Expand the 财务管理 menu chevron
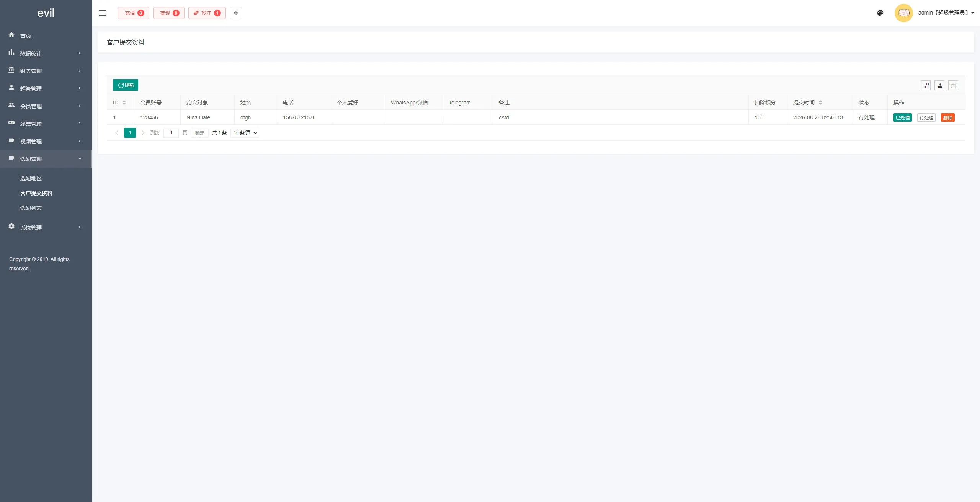 (80, 71)
